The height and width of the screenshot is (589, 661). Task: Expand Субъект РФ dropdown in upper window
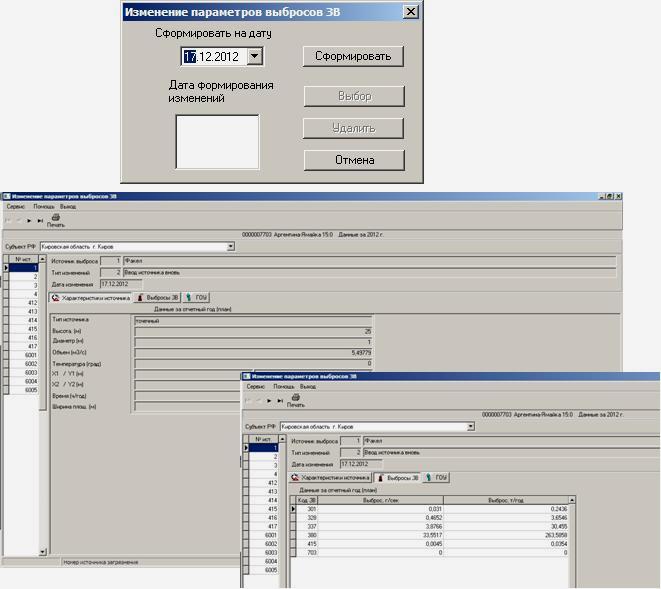(231, 246)
